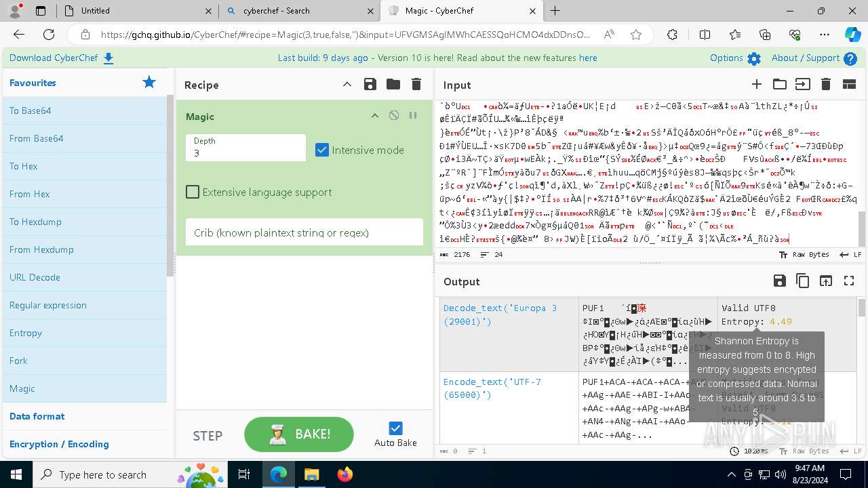The height and width of the screenshot is (488, 868).
Task: Show hidden system tray icons
Action: (731, 474)
